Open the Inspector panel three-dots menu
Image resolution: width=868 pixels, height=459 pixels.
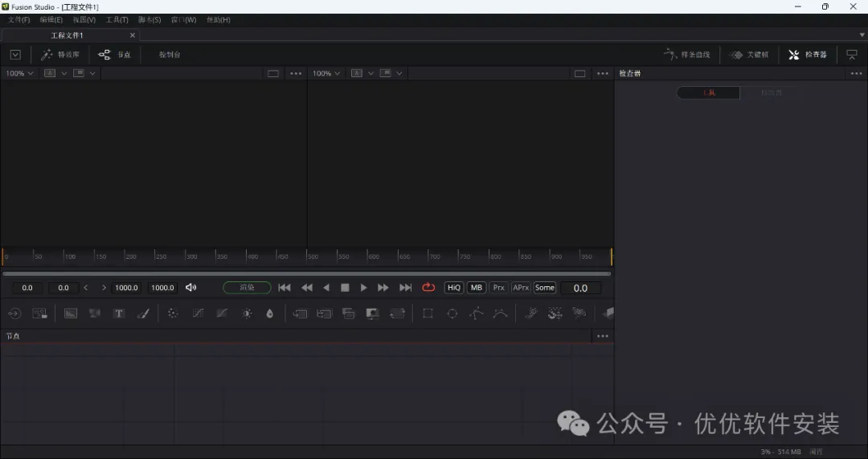click(x=857, y=73)
